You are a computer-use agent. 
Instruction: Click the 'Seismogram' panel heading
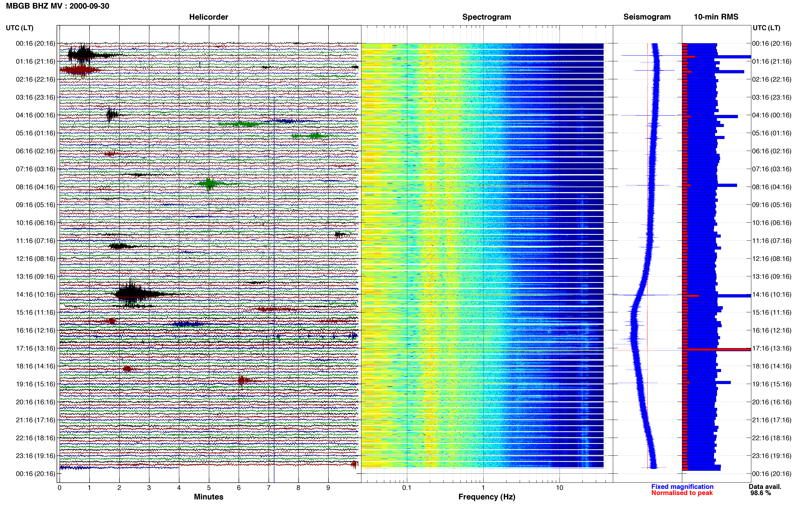647,17
